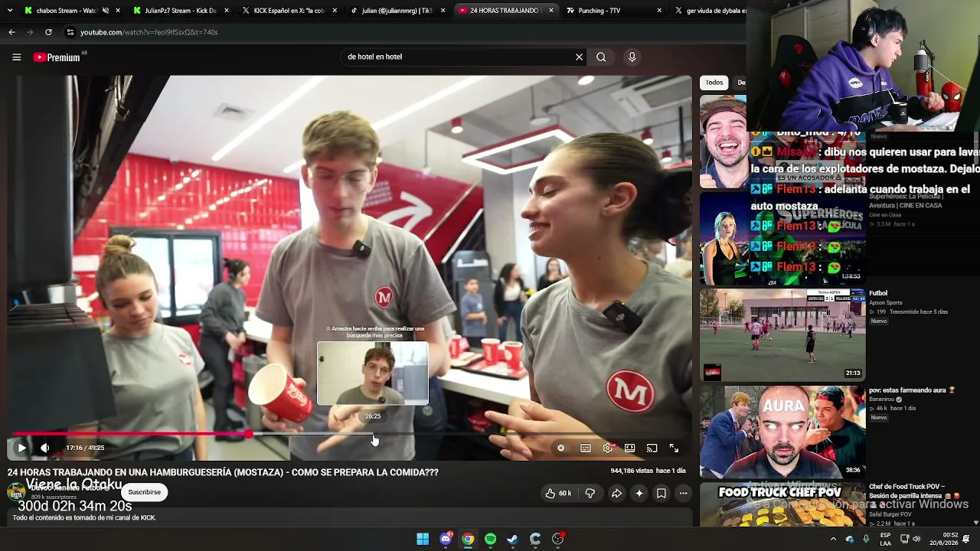This screenshot has height=551, width=980.
Task: Open the sparkle Ask AI button
Action: pos(639,494)
